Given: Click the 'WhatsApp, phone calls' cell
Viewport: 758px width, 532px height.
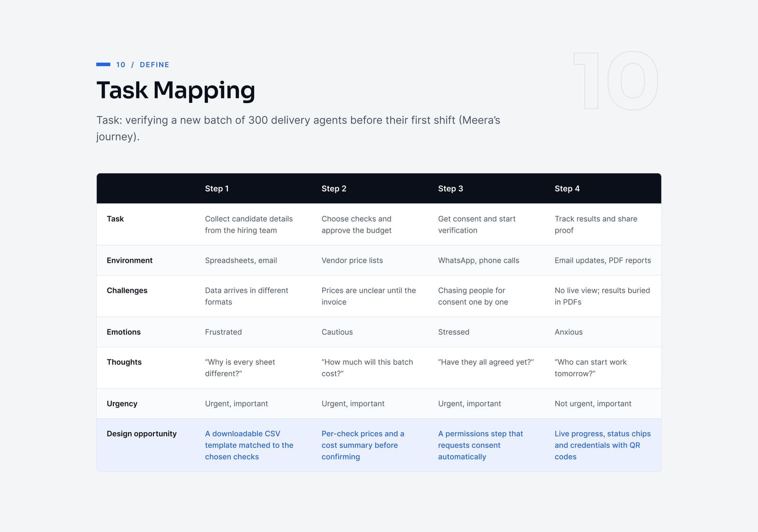Looking at the screenshot, I should click(478, 260).
